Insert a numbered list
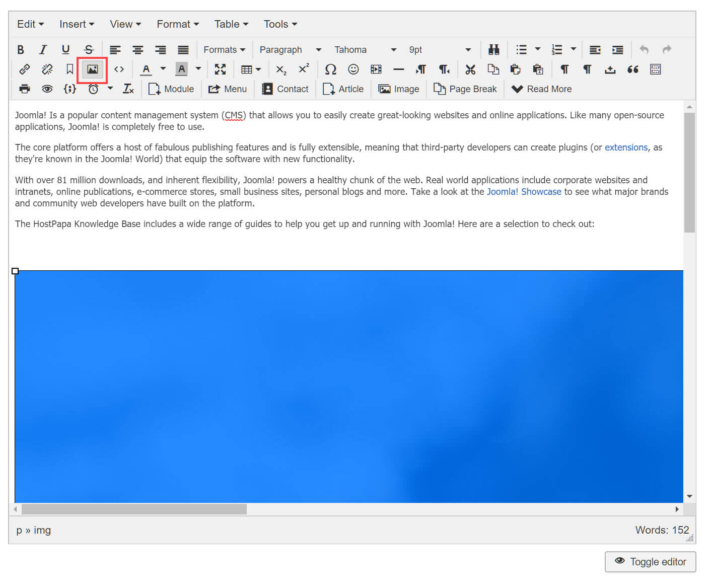Image resolution: width=712 pixels, height=588 pixels. point(557,49)
